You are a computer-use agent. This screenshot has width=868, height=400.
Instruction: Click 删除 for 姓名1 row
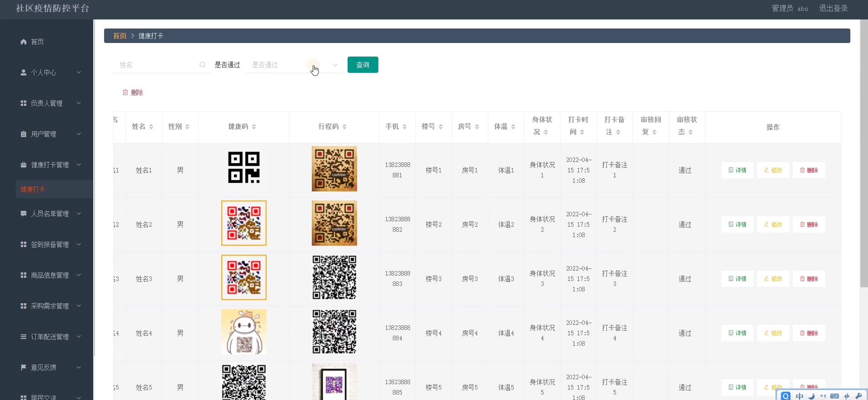click(809, 170)
